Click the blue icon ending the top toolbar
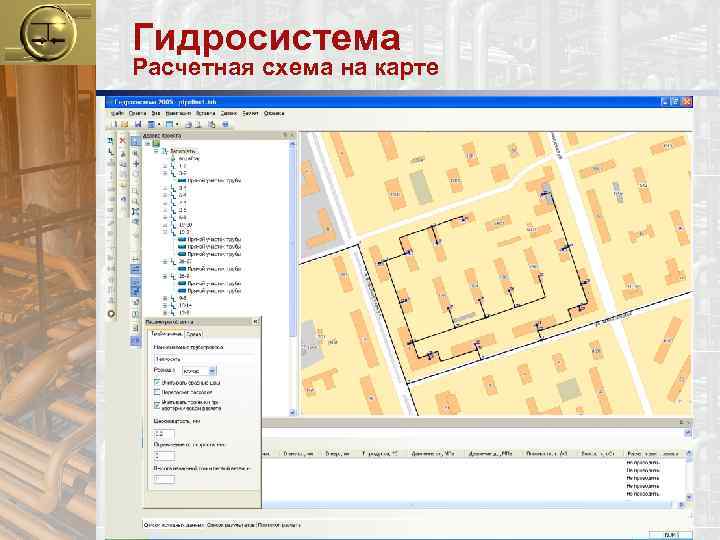 [225, 124]
